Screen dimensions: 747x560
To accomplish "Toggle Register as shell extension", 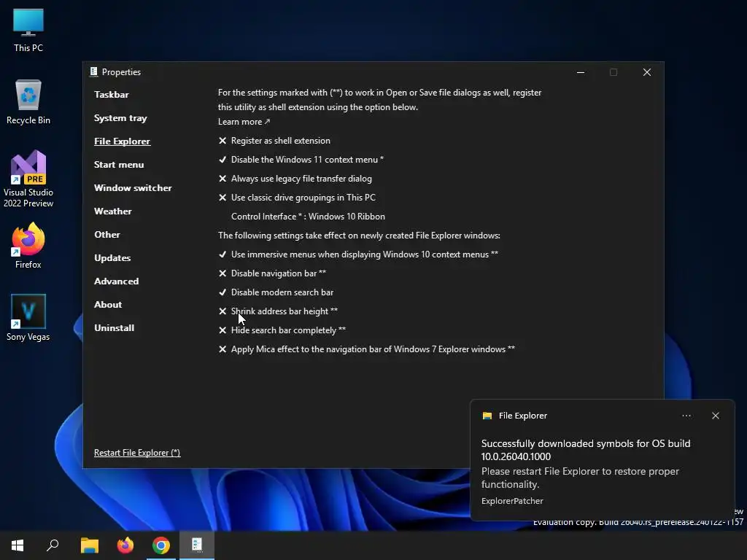I will (x=274, y=141).
